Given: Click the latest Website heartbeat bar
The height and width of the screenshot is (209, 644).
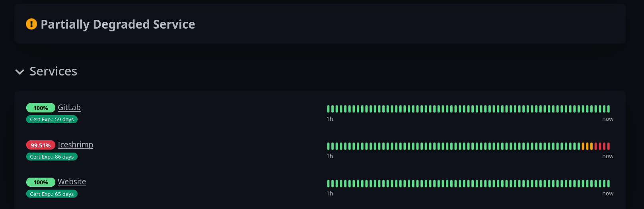Looking at the screenshot, I should [608, 184].
